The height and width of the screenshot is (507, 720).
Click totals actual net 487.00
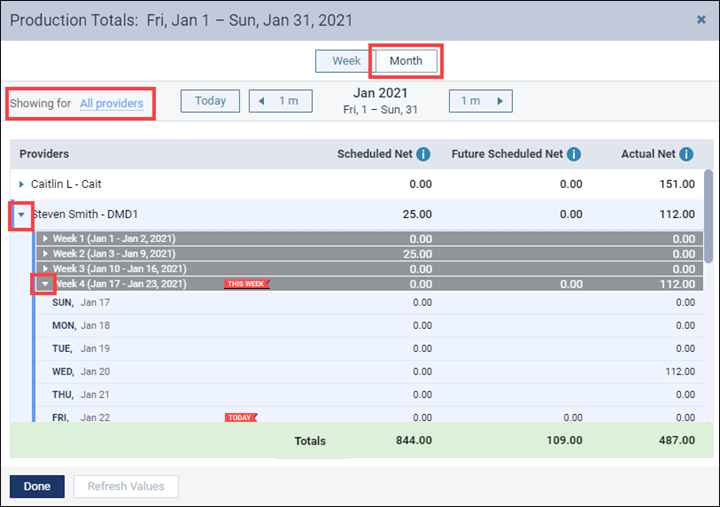coord(677,440)
